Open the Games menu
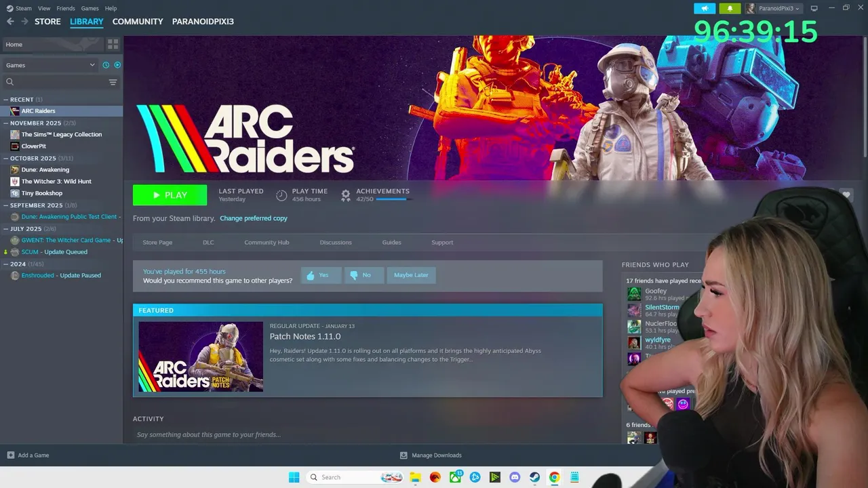The image size is (868, 488). tap(90, 8)
